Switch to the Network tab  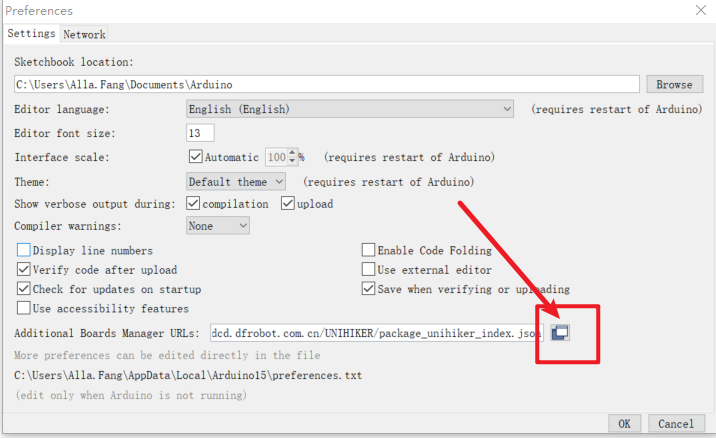tap(84, 34)
